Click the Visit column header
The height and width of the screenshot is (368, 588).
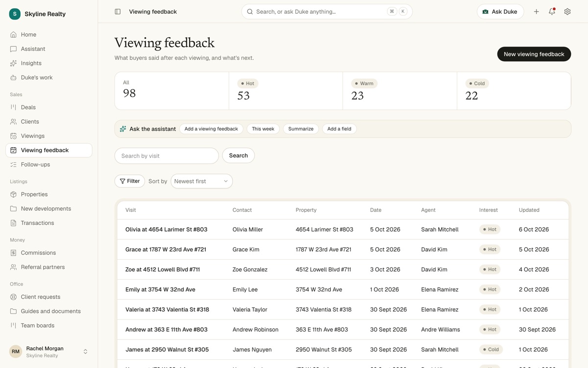131,210
